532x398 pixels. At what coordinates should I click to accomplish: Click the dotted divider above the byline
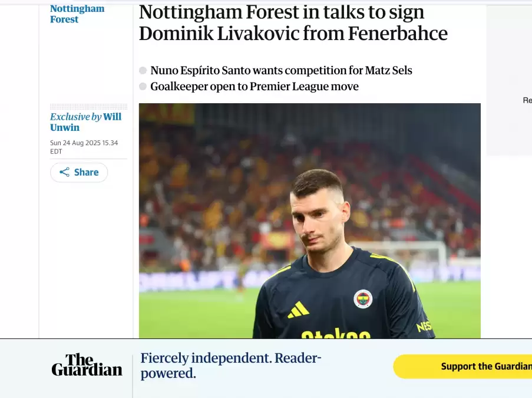88,107
